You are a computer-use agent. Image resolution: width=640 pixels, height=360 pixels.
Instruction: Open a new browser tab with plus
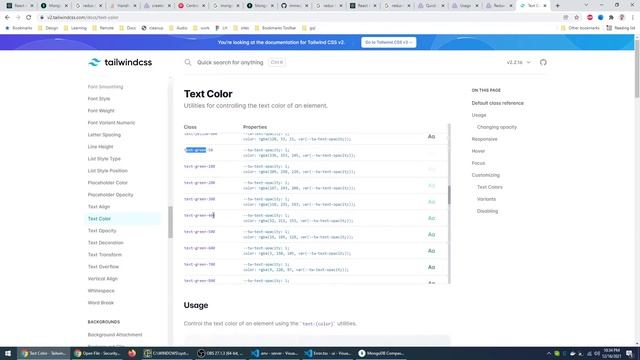coord(558,6)
